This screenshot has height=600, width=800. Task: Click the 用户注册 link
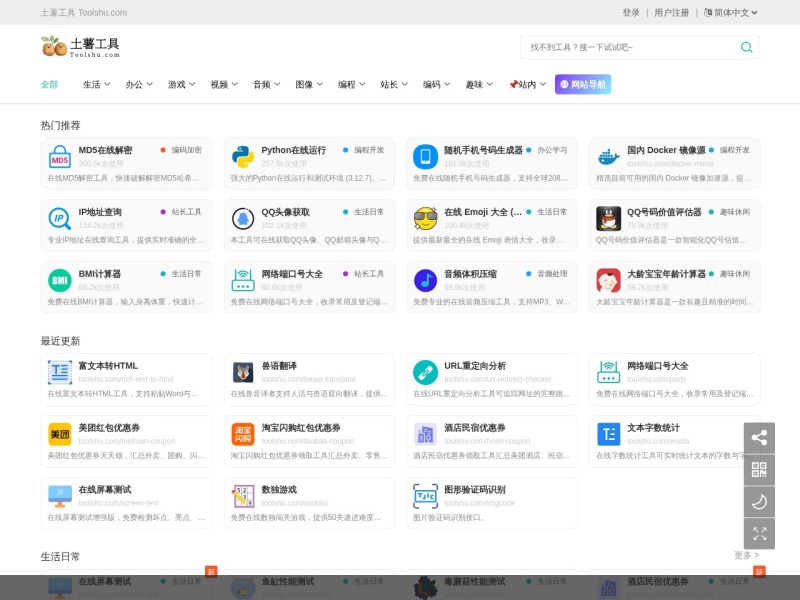tap(671, 13)
